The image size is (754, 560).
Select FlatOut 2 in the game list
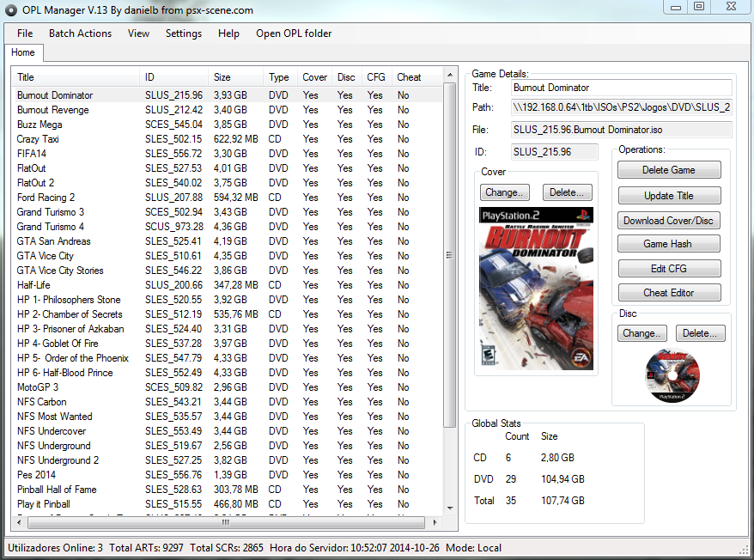(227, 183)
